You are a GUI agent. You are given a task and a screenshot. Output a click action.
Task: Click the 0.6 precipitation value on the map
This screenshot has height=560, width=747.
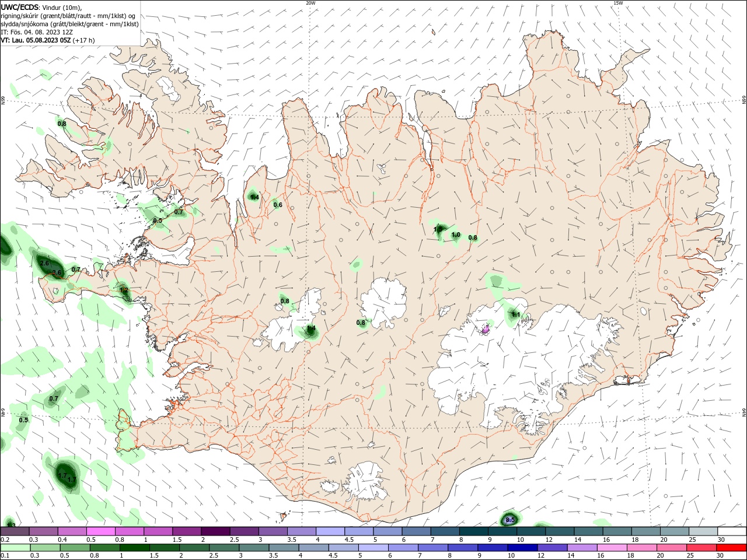[x=278, y=205]
